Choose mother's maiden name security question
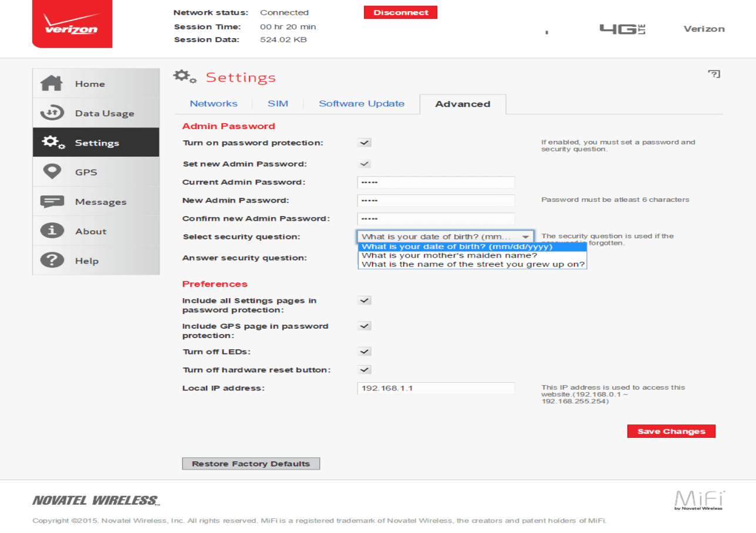This screenshot has height=533, width=756. pyautogui.click(x=450, y=255)
